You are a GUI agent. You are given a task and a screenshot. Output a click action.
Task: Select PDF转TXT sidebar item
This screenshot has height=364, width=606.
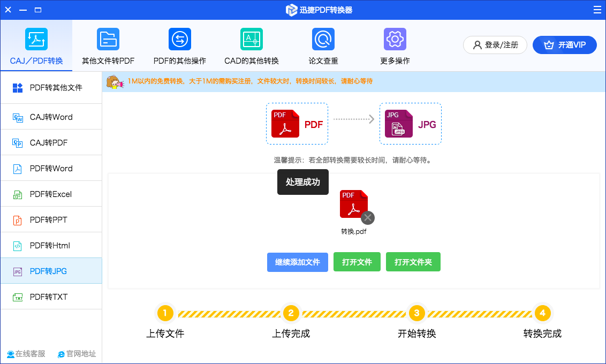[51, 297]
